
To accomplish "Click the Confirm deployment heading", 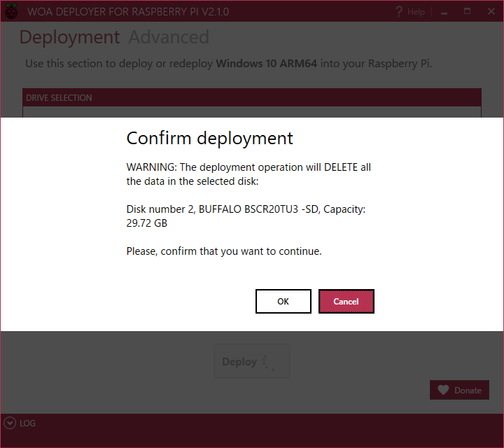I will (x=209, y=139).
